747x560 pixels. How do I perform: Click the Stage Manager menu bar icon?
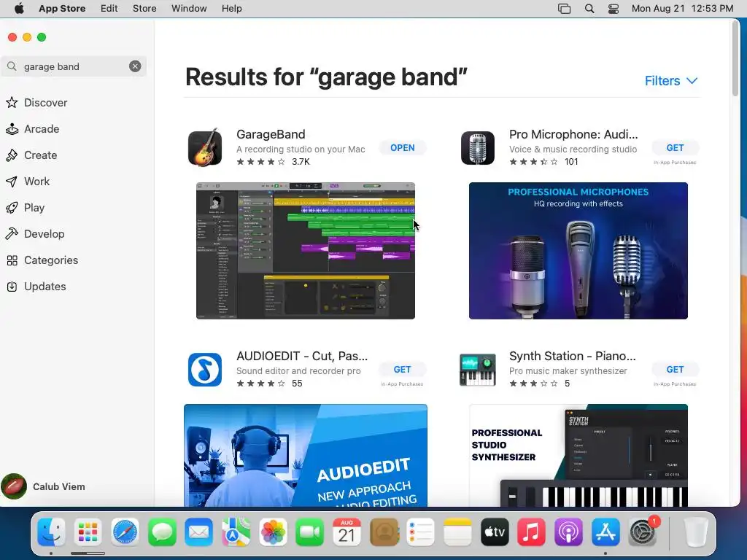[564, 9]
